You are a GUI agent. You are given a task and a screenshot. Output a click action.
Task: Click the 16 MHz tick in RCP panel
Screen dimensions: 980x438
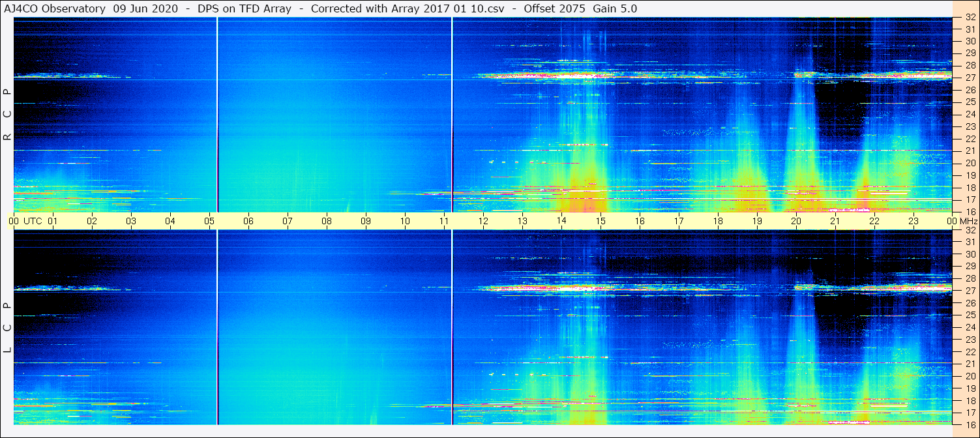click(x=970, y=212)
